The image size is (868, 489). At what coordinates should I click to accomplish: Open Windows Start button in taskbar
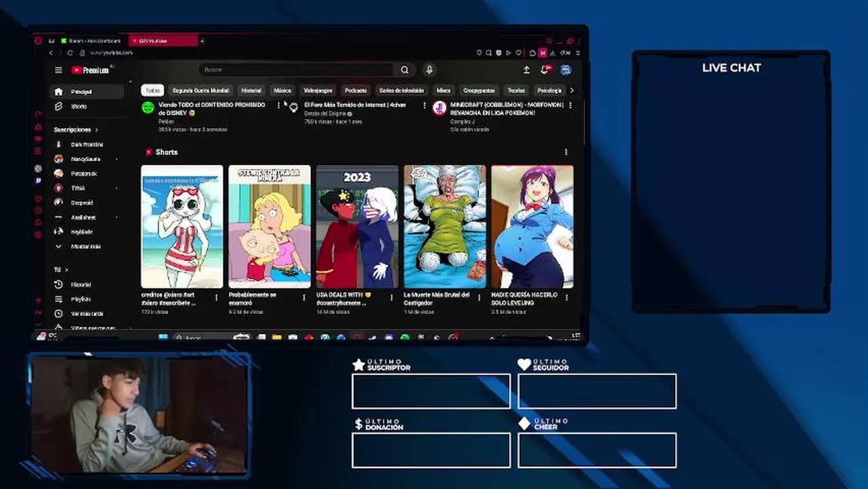[x=163, y=337]
